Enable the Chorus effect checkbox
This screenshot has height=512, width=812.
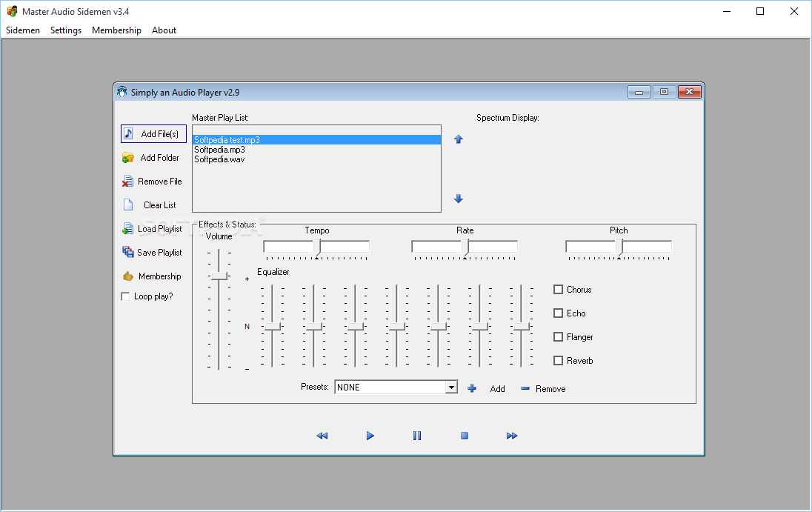(559, 290)
